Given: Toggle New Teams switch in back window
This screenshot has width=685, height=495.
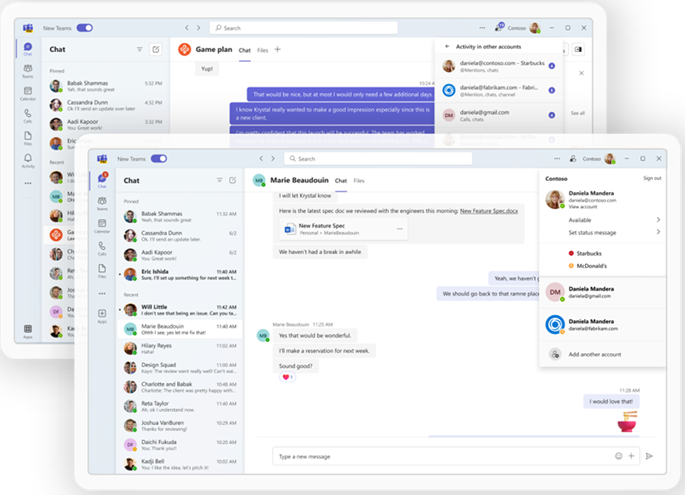Looking at the screenshot, I should tap(85, 28).
